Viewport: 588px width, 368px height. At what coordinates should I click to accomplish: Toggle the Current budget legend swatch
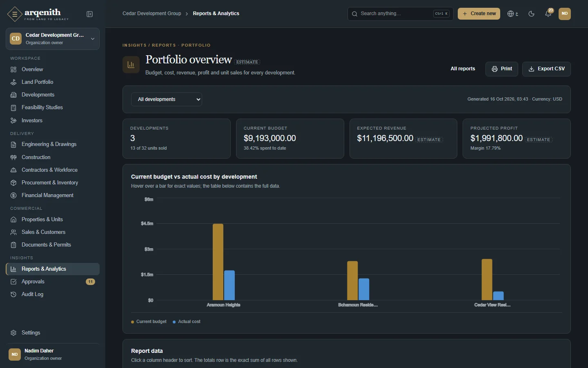[x=132, y=322]
